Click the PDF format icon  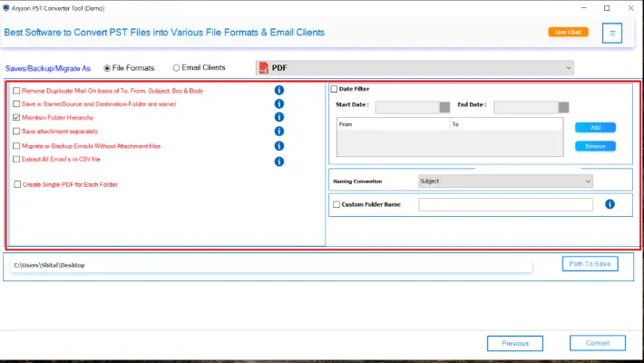click(264, 68)
